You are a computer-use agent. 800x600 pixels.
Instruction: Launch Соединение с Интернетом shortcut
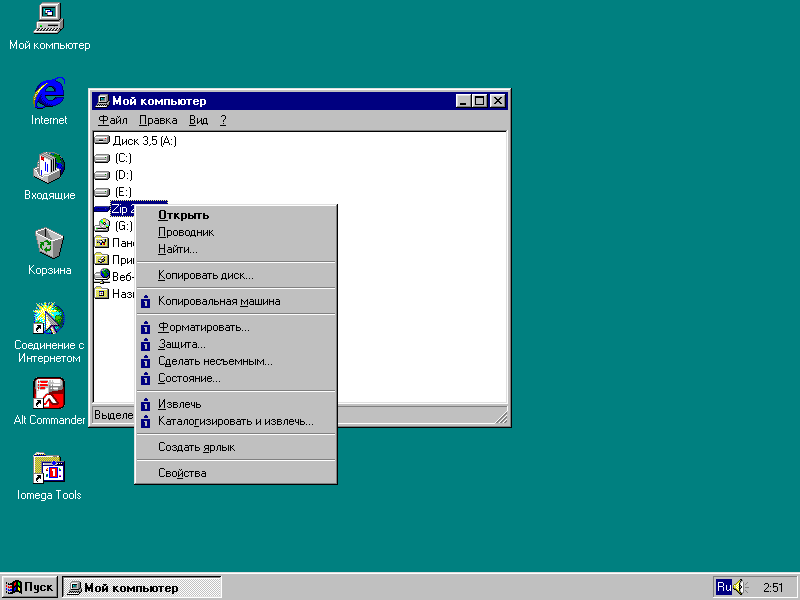49,320
